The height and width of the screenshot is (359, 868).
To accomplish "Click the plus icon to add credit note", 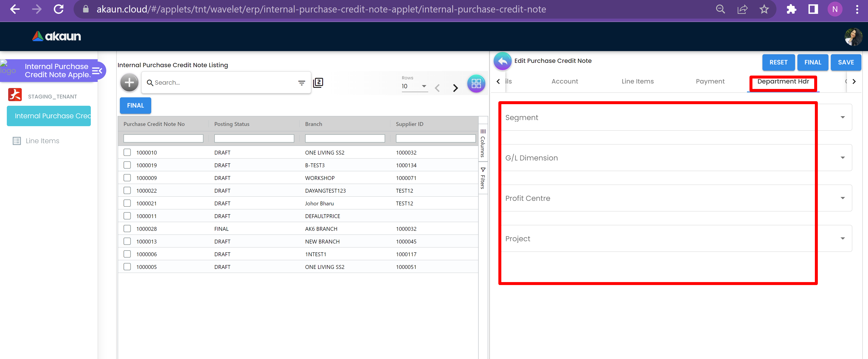I will pyautogui.click(x=129, y=83).
